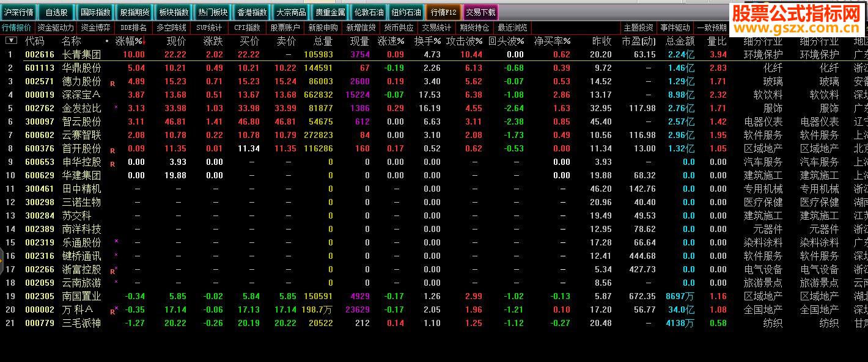Open 纽约石油 quotes
Image resolution: width=868 pixels, height=362 pixels.
pos(406,12)
